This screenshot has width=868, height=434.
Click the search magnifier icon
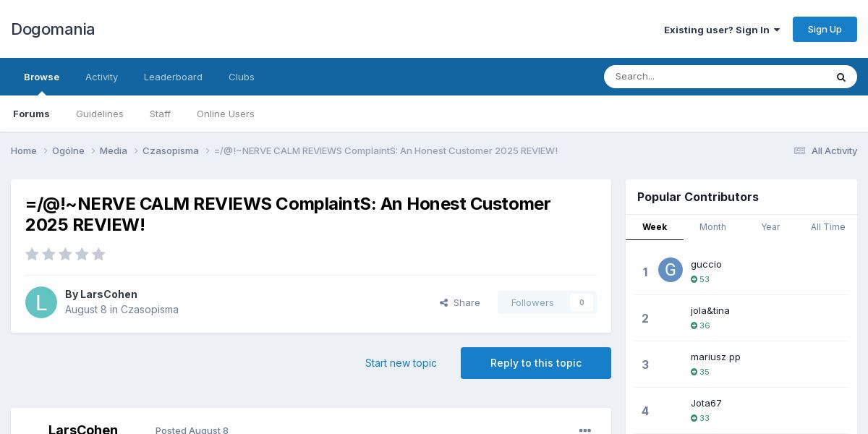click(841, 77)
